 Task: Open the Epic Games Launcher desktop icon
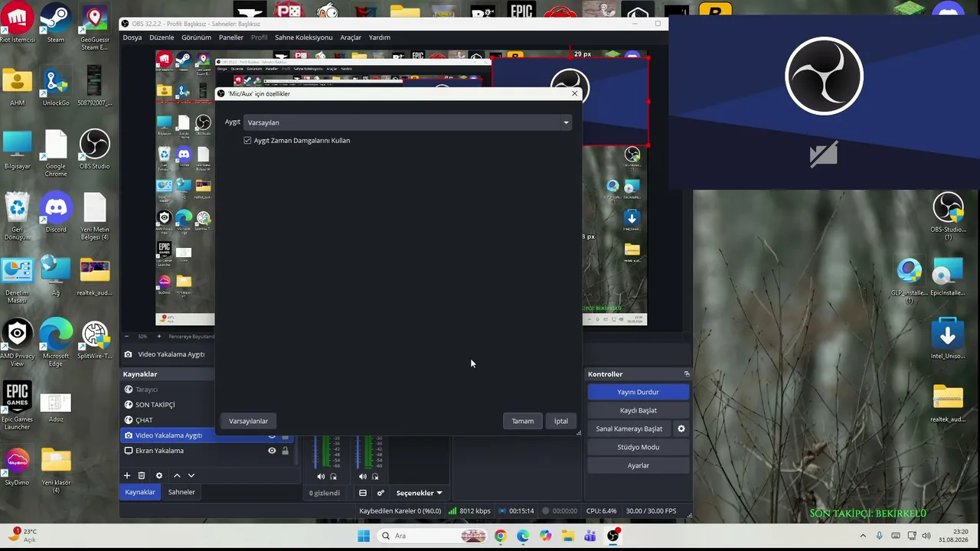click(x=17, y=406)
